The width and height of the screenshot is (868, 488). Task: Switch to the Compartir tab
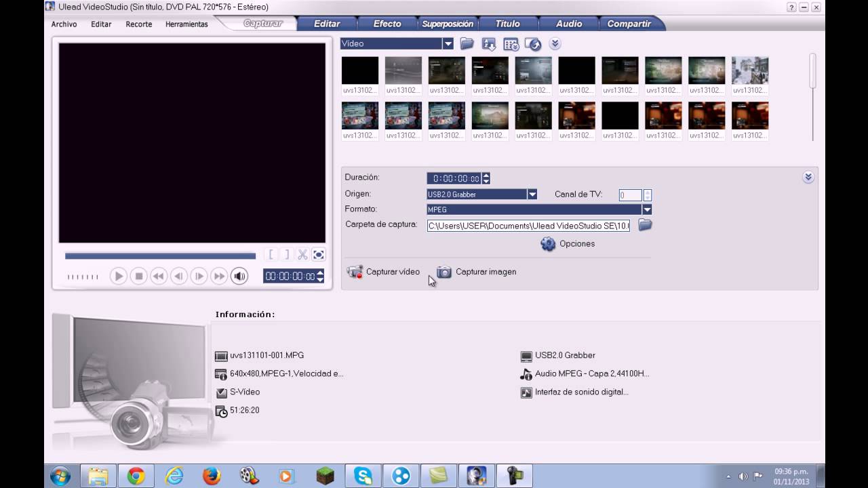coord(629,24)
